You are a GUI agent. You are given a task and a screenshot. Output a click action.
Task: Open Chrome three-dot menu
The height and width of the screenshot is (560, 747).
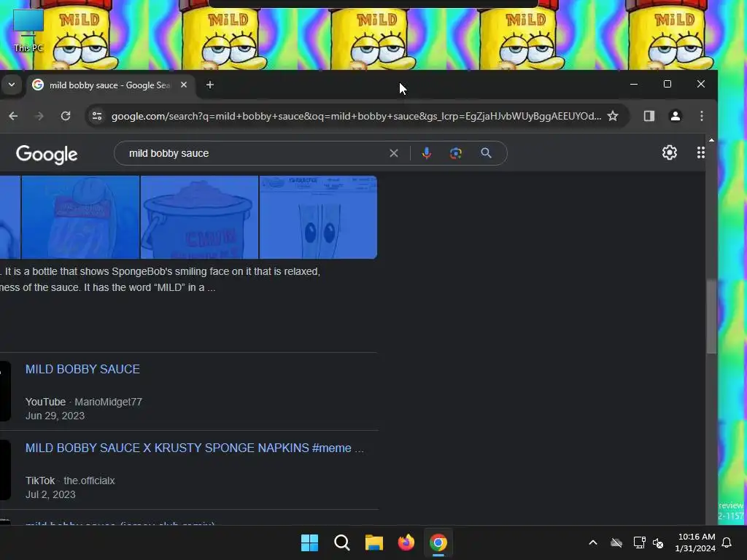pos(701,116)
